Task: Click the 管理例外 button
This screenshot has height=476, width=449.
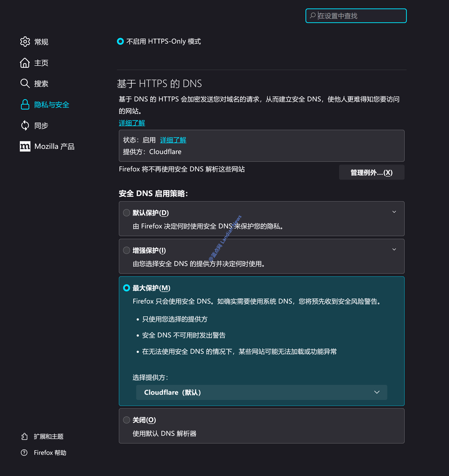Action: 371,172
